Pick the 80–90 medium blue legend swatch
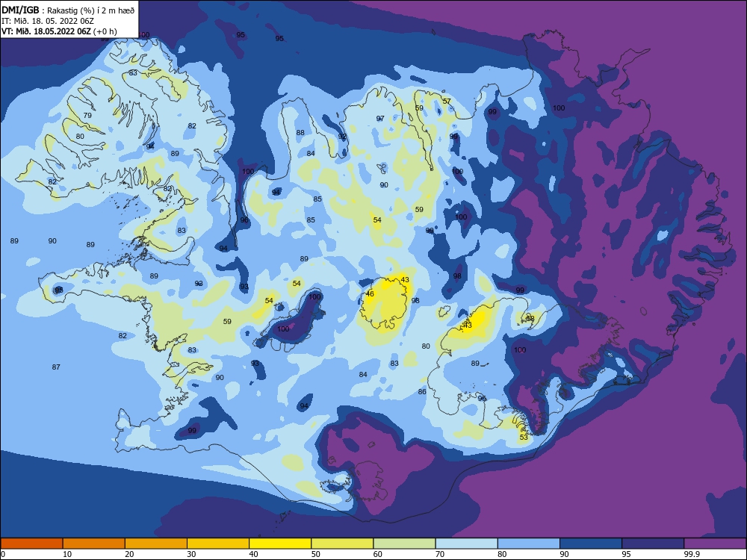The image size is (747, 560). coord(529,544)
